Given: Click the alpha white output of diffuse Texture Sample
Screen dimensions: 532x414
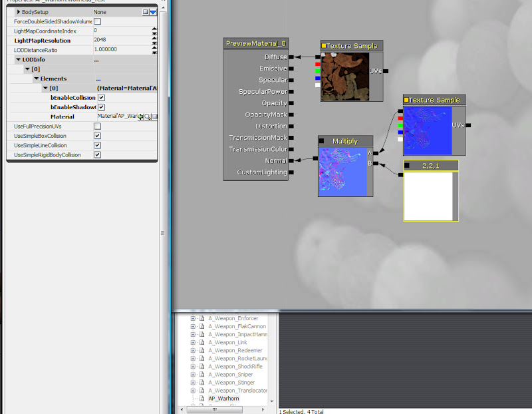Looking at the screenshot, I should tap(318, 85).
